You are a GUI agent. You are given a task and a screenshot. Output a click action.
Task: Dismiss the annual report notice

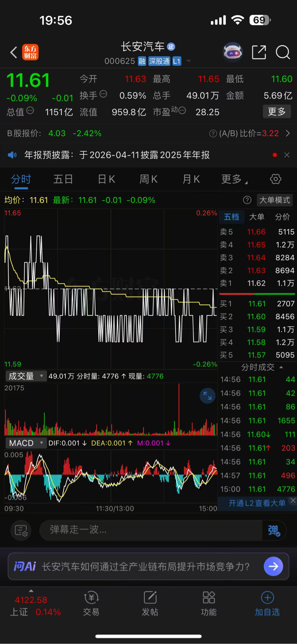287,155
